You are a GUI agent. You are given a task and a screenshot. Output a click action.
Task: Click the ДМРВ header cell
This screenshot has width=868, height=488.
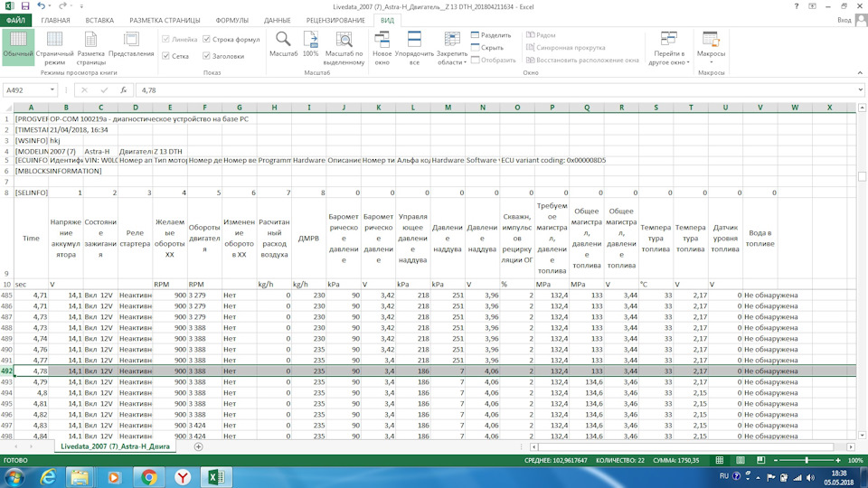pyautogui.click(x=309, y=238)
